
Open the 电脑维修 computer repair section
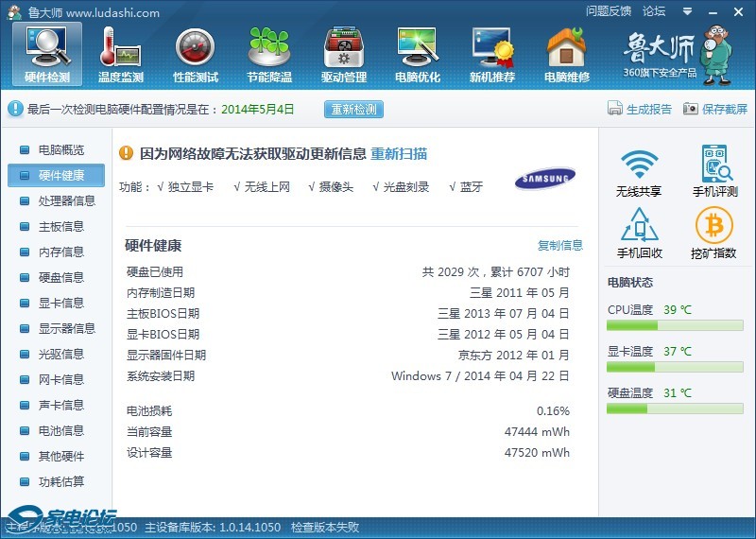(x=567, y=55)
